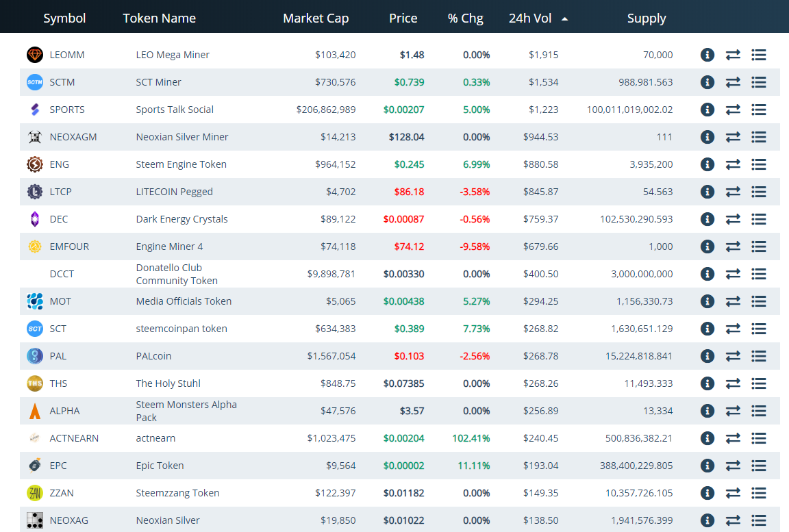Viewport: 789px width, 532px height.
Task: Open the list icon for LEOMM
Action: (759, 55)
